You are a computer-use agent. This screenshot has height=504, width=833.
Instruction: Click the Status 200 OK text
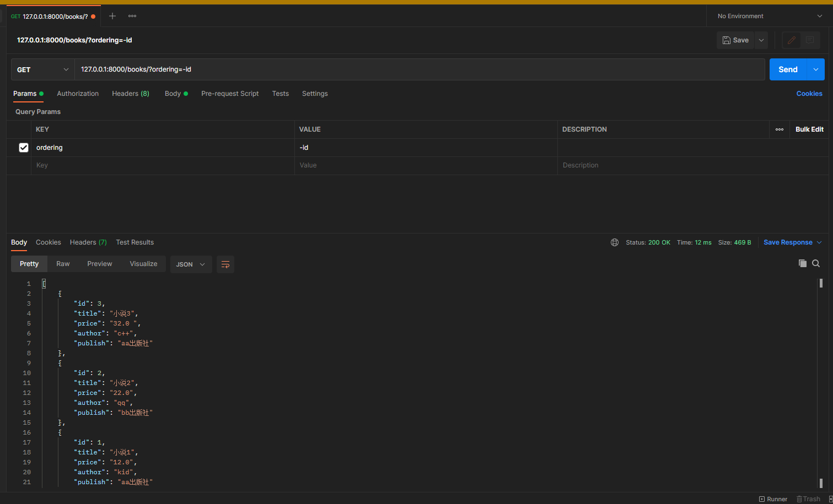click(x=648, y=242)
